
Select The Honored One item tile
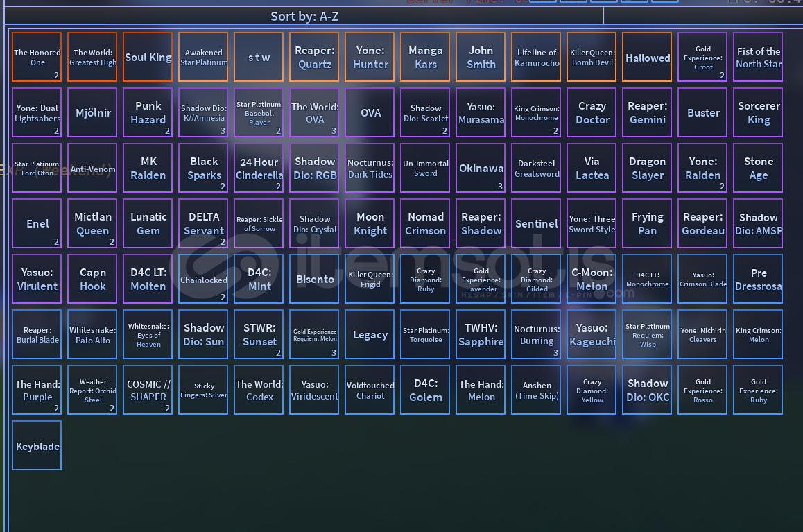pyautogui.click(x=37, y=57)
